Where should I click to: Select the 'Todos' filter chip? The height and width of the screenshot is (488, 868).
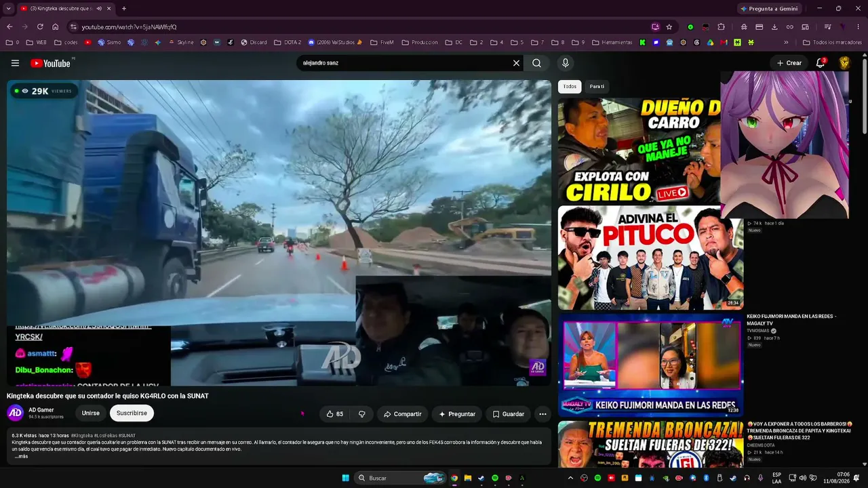pos(570,87)
